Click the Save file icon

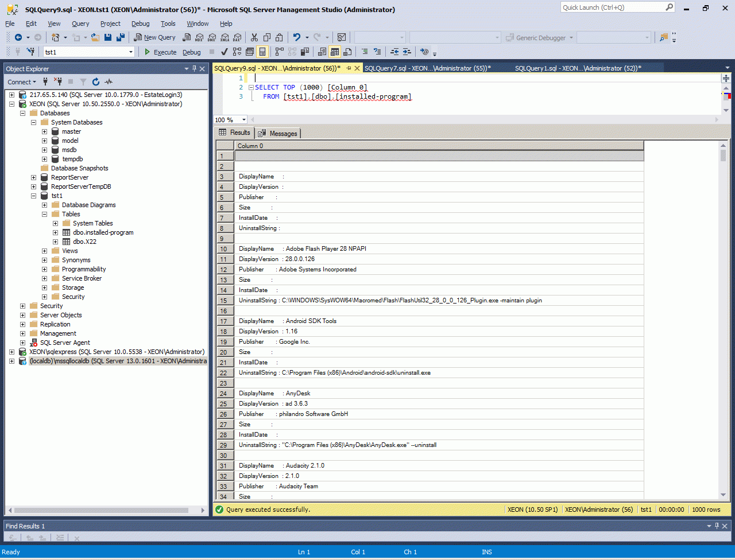coord(108,37)
